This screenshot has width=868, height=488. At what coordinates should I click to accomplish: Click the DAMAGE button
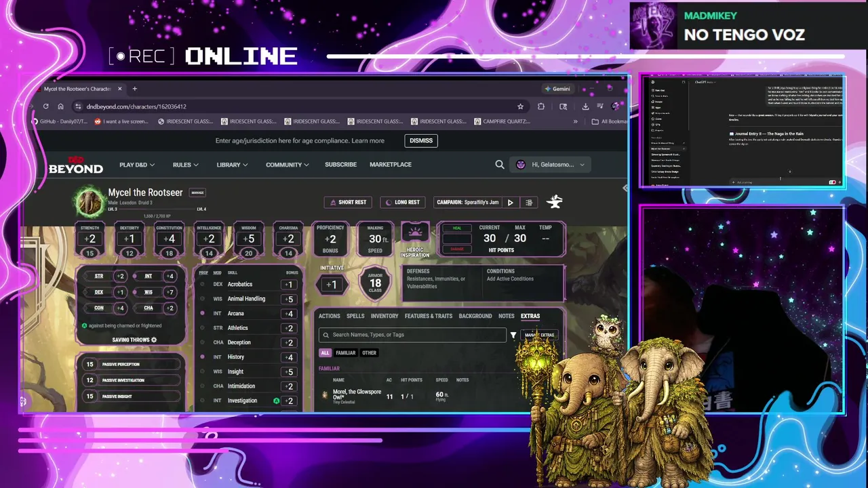click(456, 249)
